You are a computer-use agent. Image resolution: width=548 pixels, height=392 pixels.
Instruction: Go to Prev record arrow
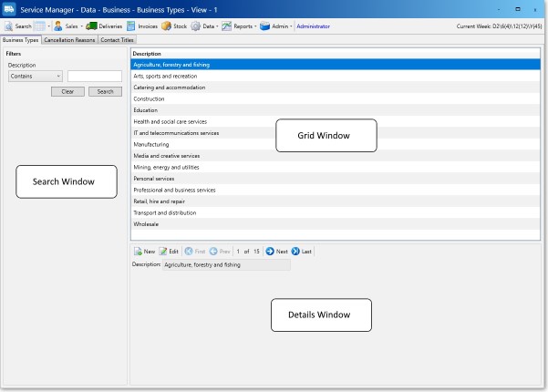[x=213, y=252]
